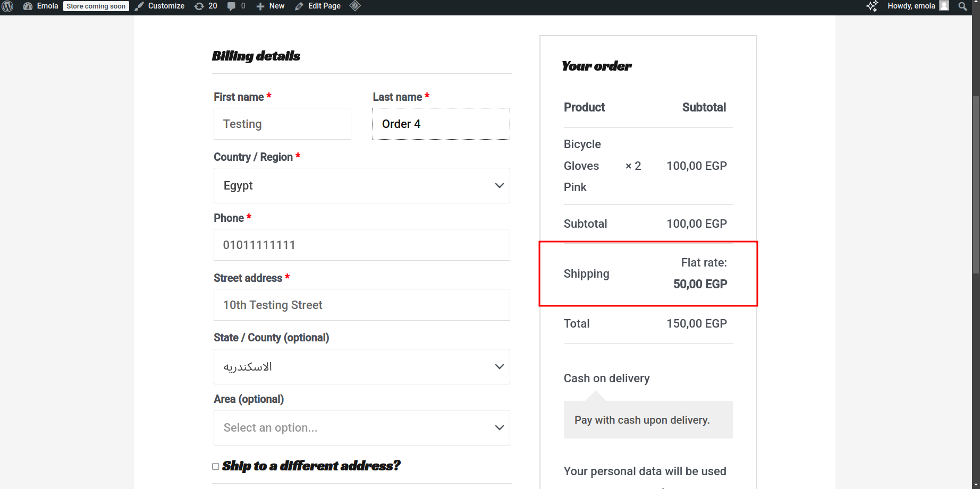The height and width of the screenshot is (489, 980).
Task: Open the Country / Region dropdown
Action: tap(362, 186)
